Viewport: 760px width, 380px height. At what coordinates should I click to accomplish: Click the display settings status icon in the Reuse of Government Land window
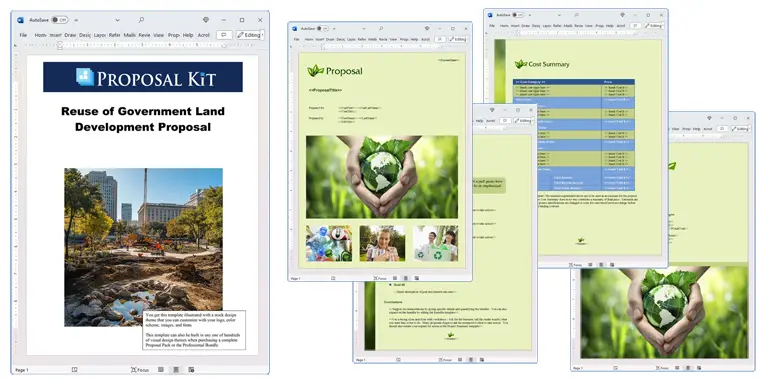point(75,370)
